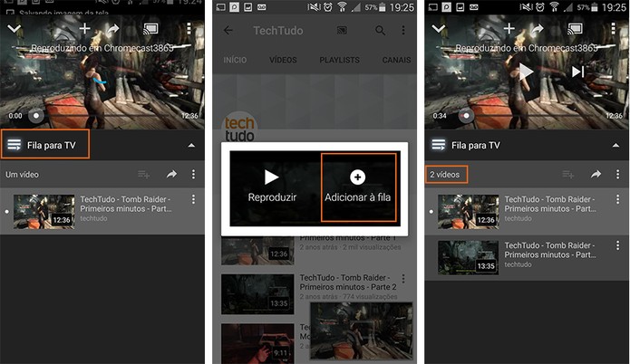Image resolution: width=630 pixels, height=364 pixels.
Task: Tap the 9:11 video thumbnail in channel list
Action: pos(257,343)
